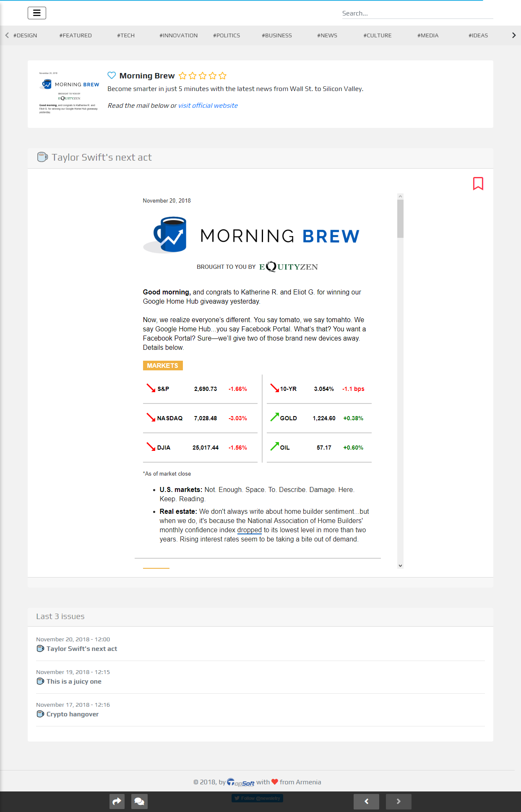The image size is (521, 812).
Task: Click the Morning Brew newsletter thumbnail
Action: click(69, 93)
